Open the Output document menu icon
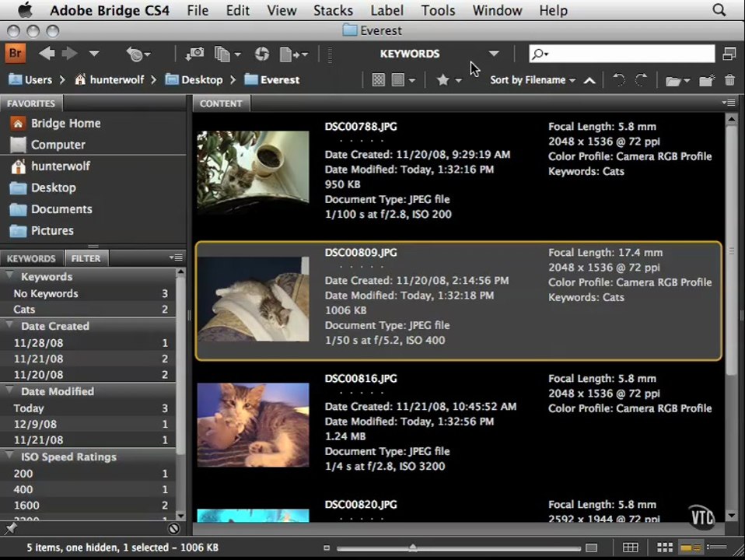Screen dimensions: 745x560 coord(294,54)
